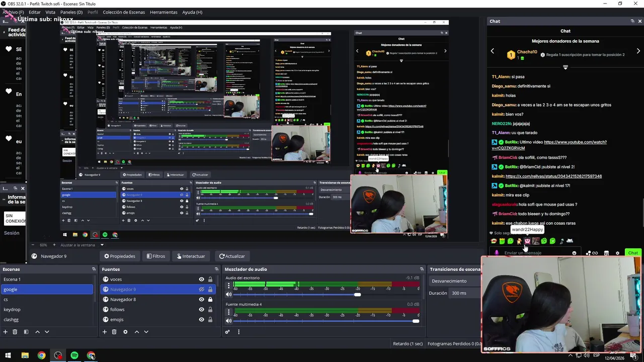
Task: Collapse the Mejores donadores leaderboard
Action: [566, 67]
